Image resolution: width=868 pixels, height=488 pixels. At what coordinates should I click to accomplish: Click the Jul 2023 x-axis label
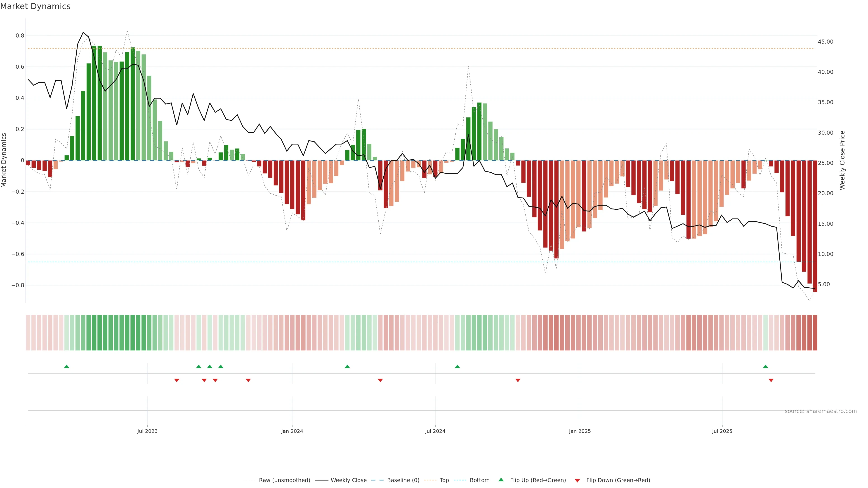point(147,431)
